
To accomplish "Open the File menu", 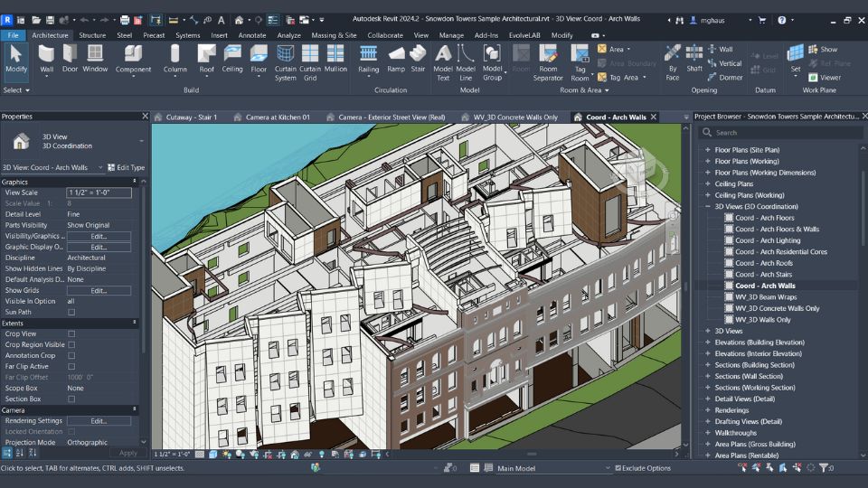I will tap(14, 35).
